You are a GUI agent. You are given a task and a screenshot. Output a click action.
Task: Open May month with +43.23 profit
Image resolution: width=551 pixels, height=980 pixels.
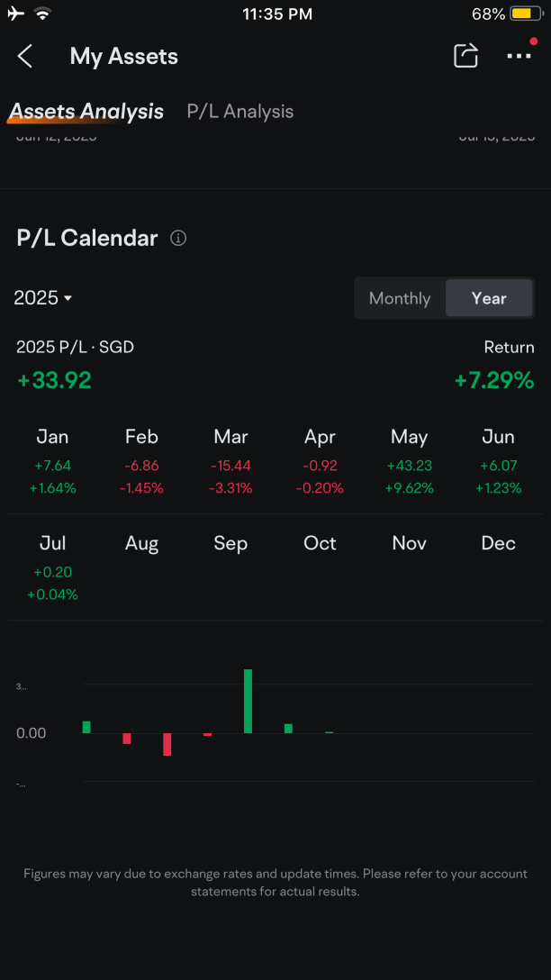(409, 462)
